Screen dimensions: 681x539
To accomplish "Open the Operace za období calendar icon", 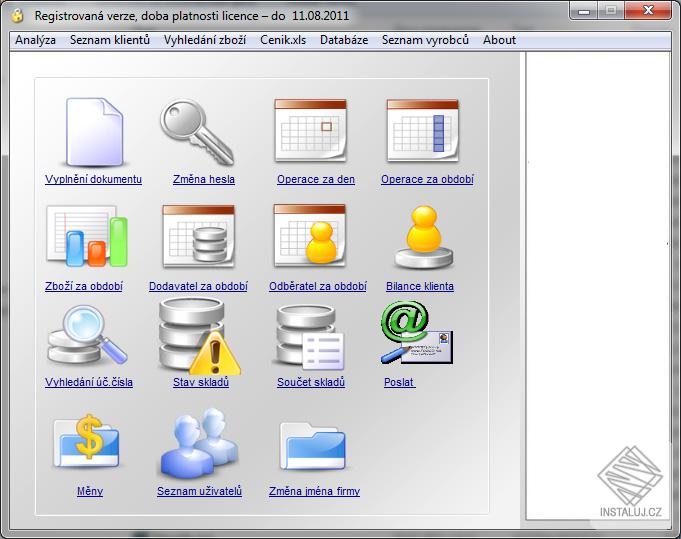I will pyautogui.click(x=423, y=130).
